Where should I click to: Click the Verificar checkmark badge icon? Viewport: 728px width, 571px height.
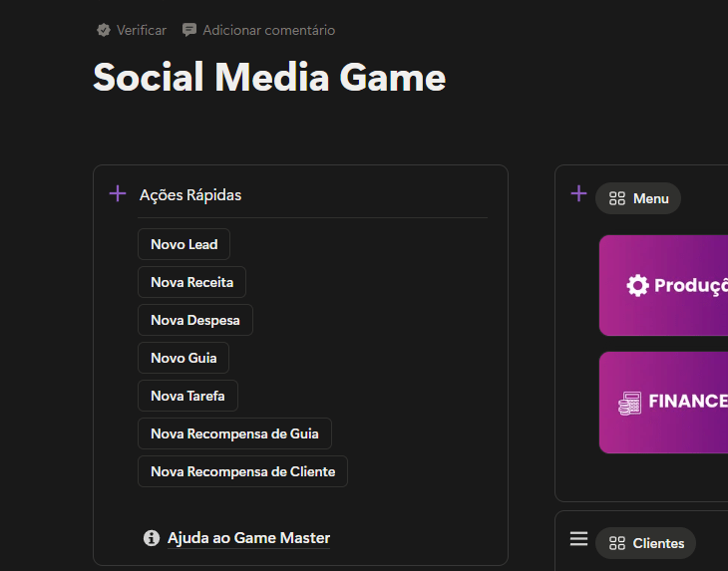click(x=104, y=30)
